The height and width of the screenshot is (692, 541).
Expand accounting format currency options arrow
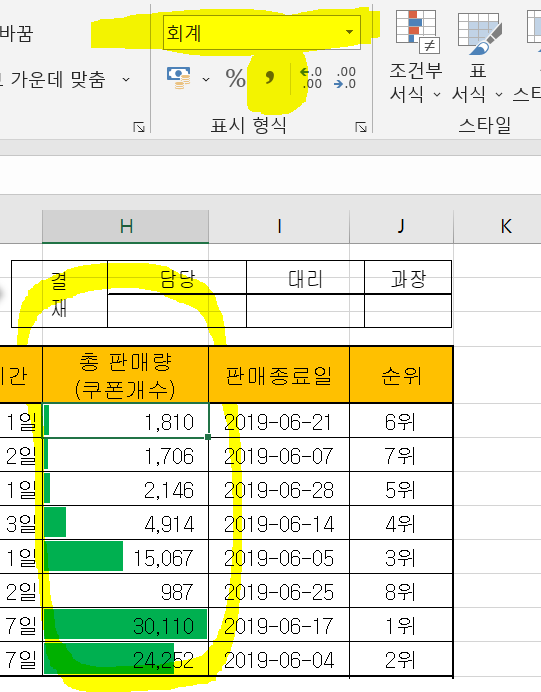[206, 79]
